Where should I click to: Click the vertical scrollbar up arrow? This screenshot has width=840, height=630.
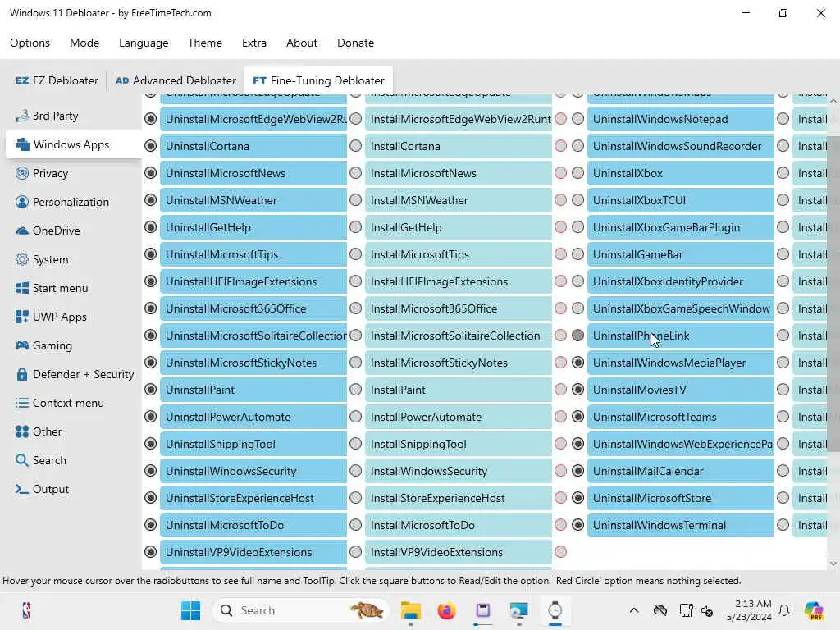(x=833, y=101)
